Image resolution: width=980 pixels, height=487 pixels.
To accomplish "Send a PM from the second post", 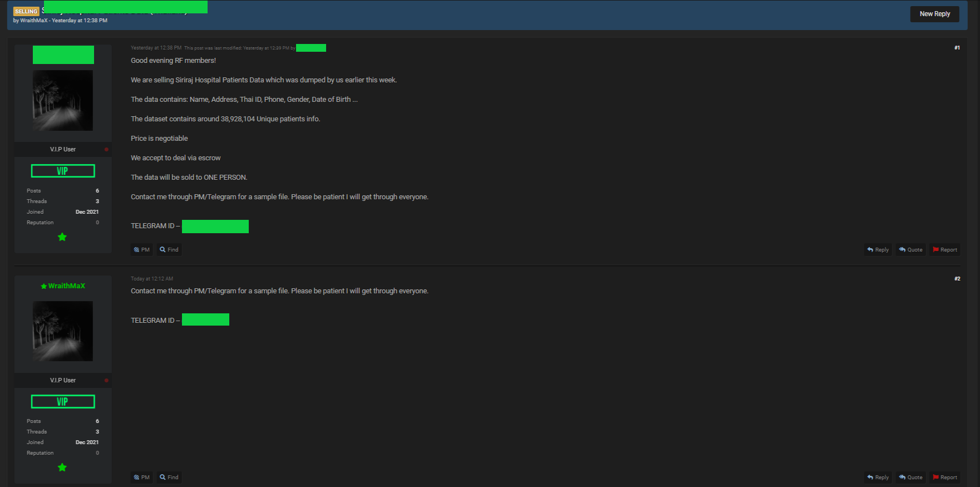I will tap(142, 478).
